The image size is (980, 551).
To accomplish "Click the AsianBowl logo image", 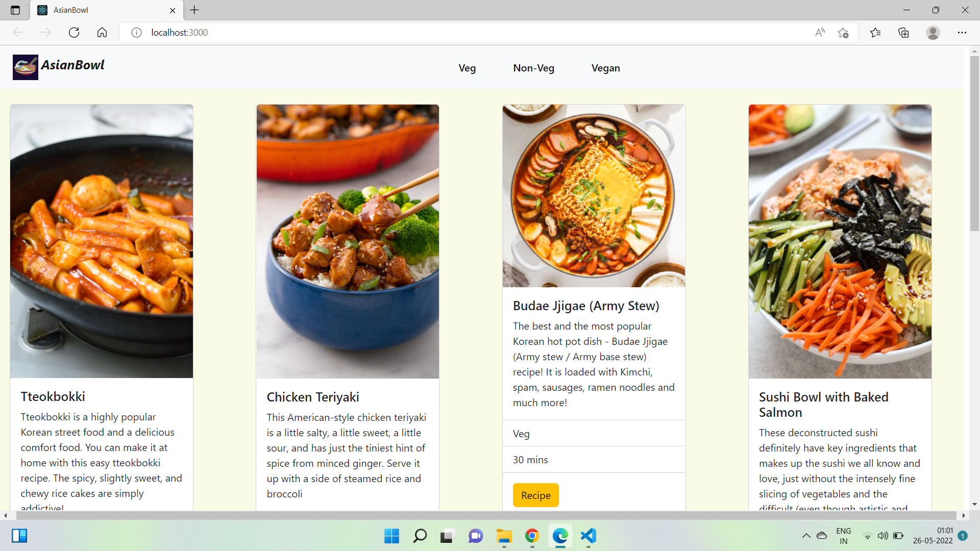I will coord(26,67).
